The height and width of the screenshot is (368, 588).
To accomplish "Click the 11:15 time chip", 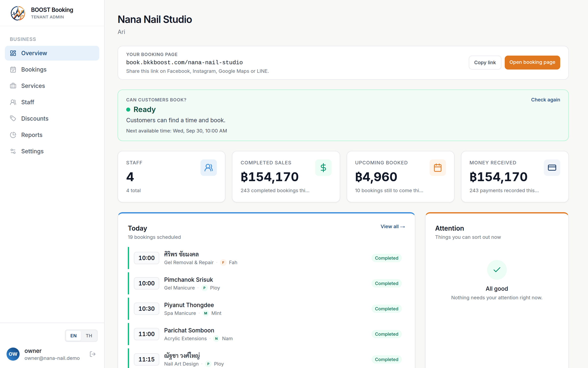I will pyautogui.click(x=147, y=359).
